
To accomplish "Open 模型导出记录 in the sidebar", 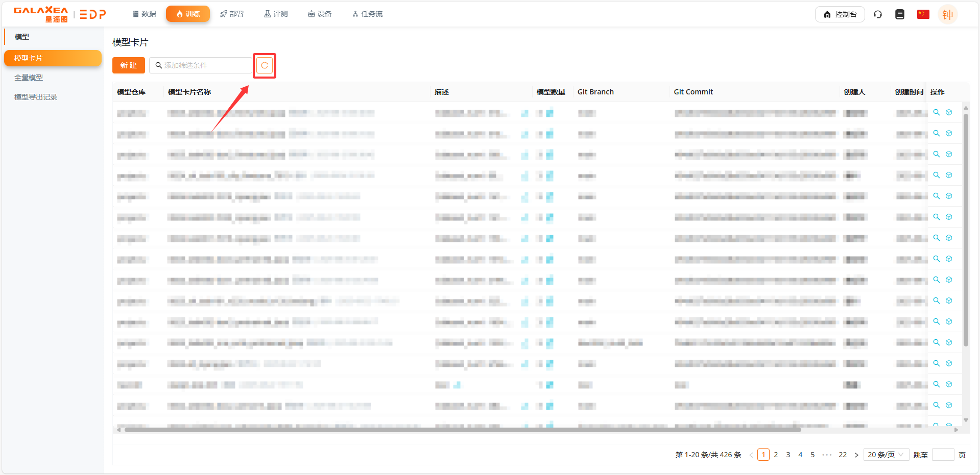I will [36, 97].
